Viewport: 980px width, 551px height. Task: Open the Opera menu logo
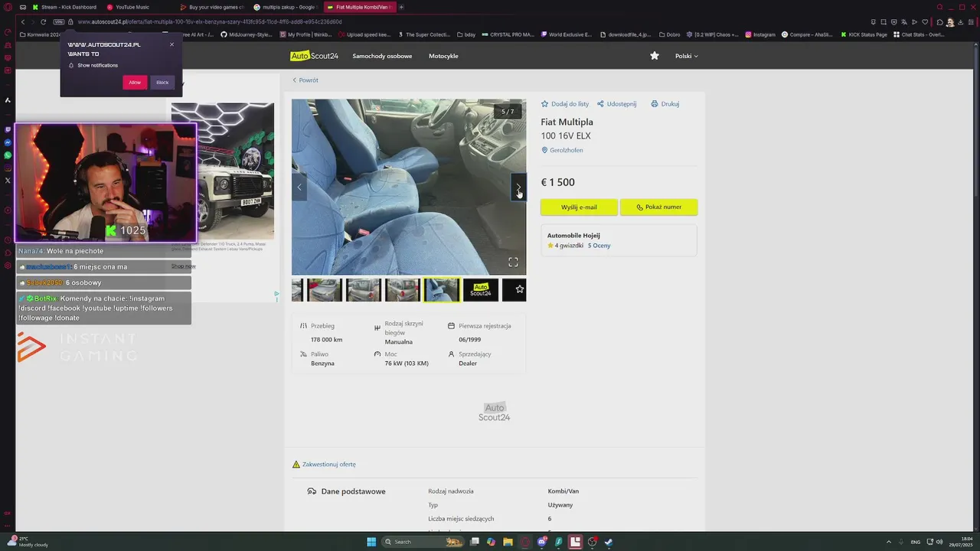click(8, 7)
